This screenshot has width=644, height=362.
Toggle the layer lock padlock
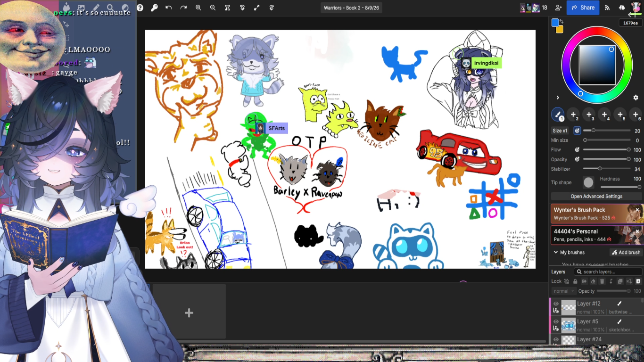click(575, 281)
